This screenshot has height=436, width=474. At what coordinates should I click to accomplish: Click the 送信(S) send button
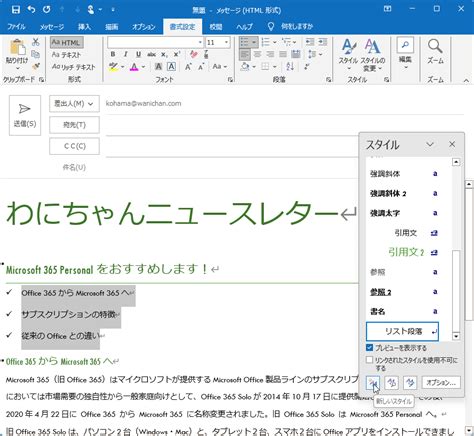click(x=25, y=115)
